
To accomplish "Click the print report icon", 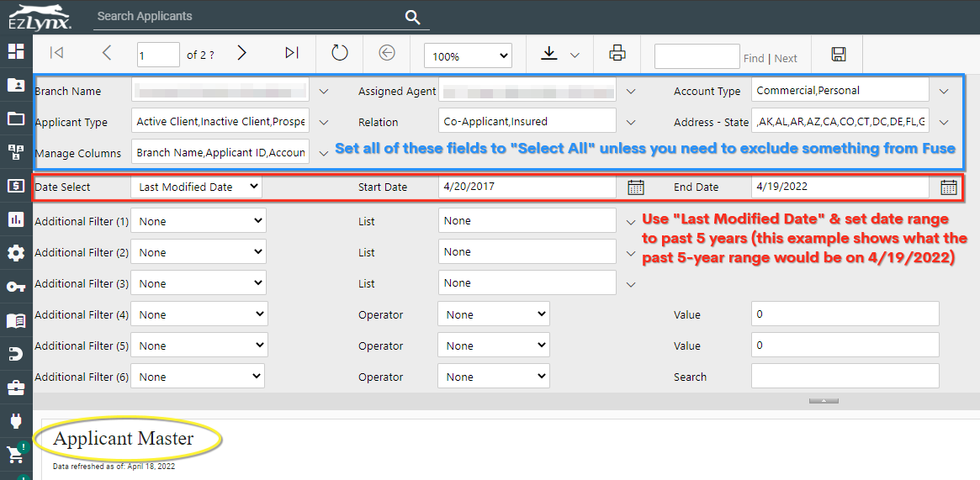I will [x=617, y=53].
